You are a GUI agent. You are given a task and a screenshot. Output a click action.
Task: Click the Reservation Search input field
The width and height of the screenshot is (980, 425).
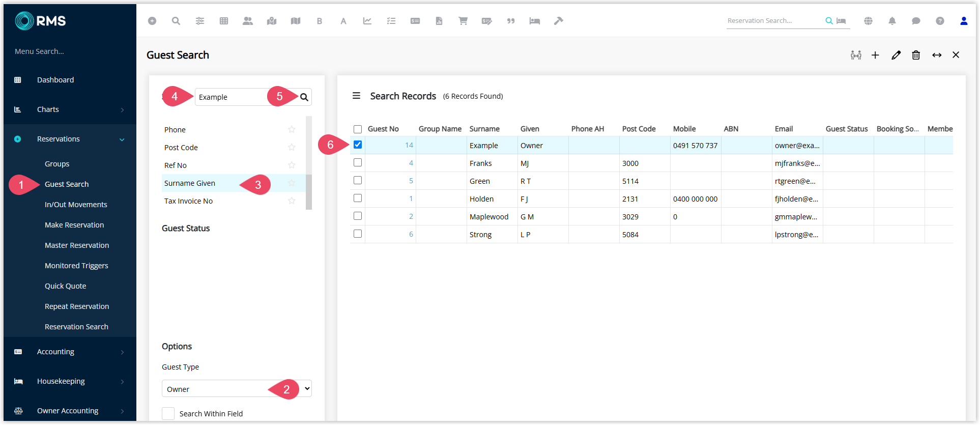coord(774,21)
